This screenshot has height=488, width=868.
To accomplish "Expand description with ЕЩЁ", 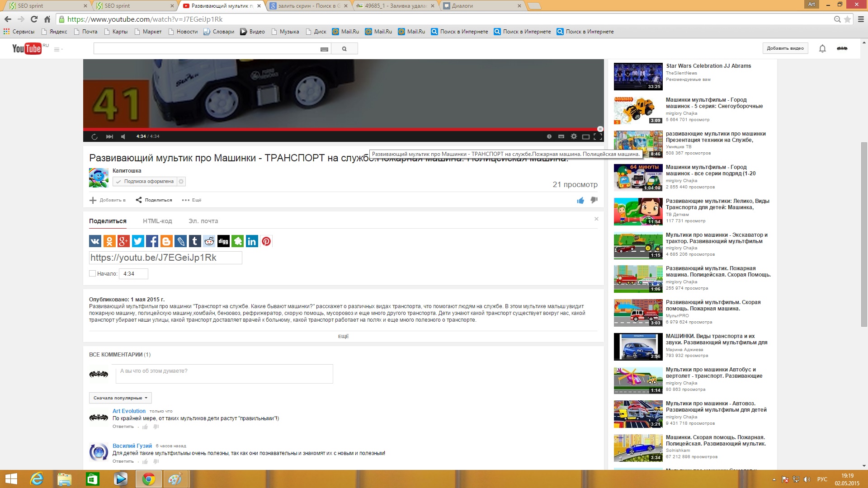I will point(343,336).
